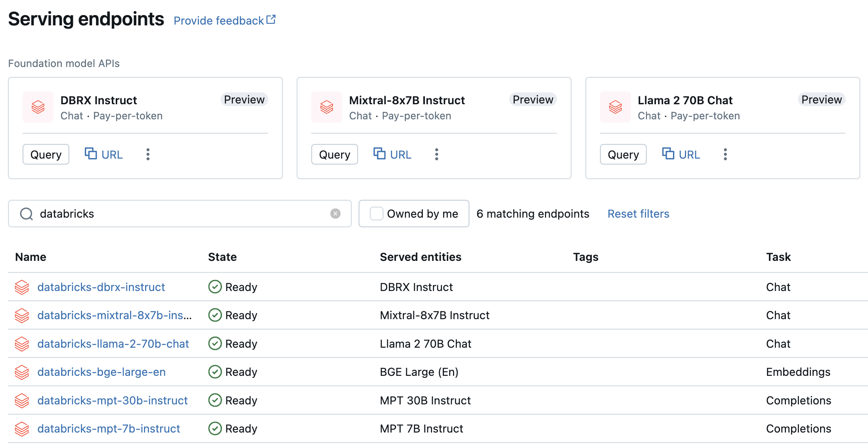Click the Llama 2 70B Chat card icon

pos(615,107)
